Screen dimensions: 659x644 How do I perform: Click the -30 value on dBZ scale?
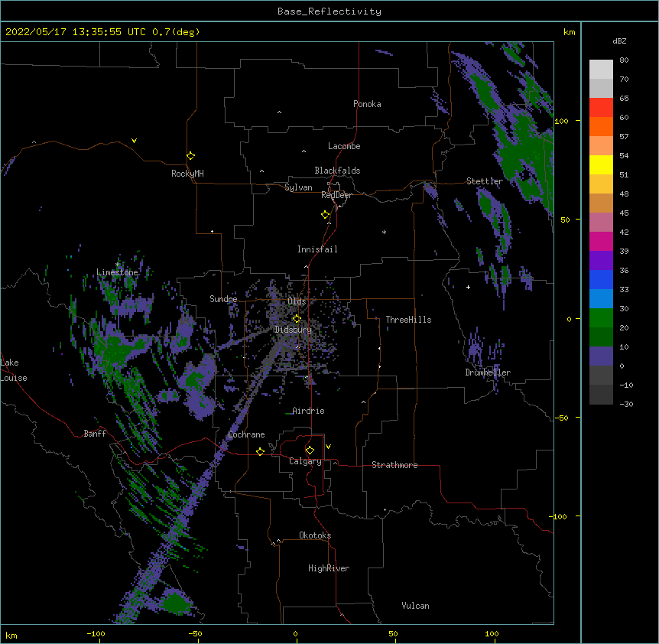(x=626, y=404)
